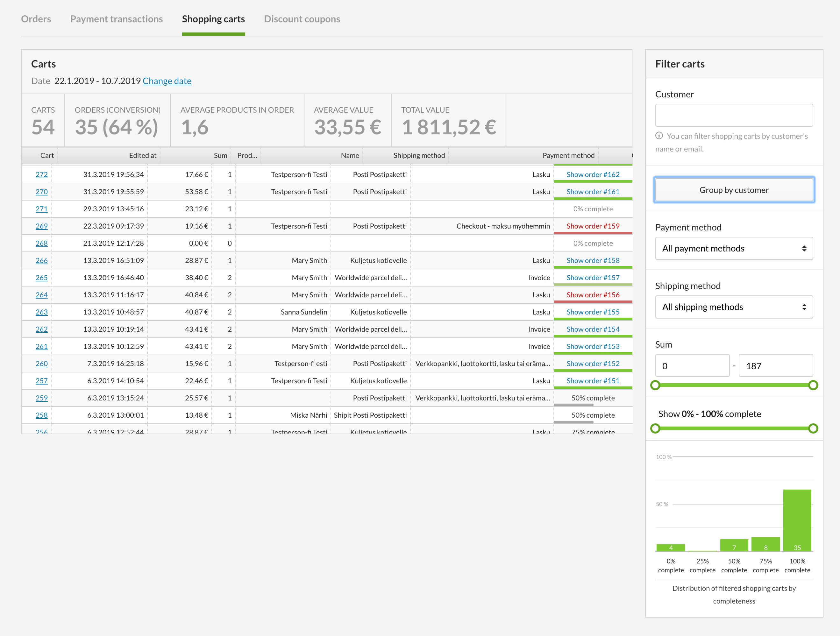Click the info icon beside the customer filter hint
This screenshot has height=636, width=840.
(x=659, y=136)
